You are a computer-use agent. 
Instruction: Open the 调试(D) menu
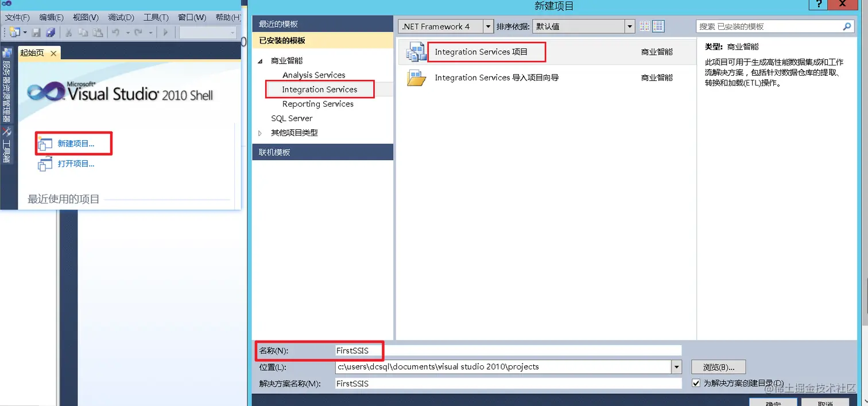(x=121, y=18)
